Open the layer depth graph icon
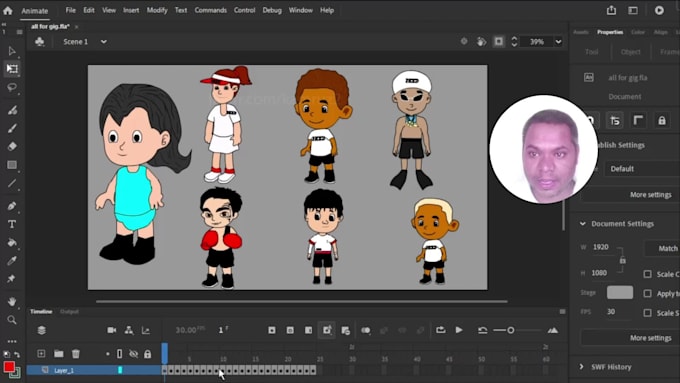This screenshot has width=680, height=383. 146,331
